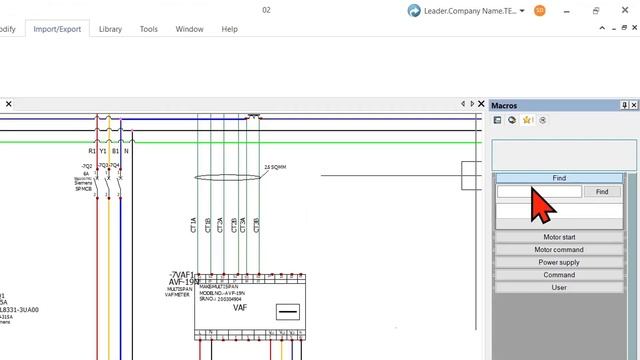Select the -7VAF1 component tag

point(182,275)
